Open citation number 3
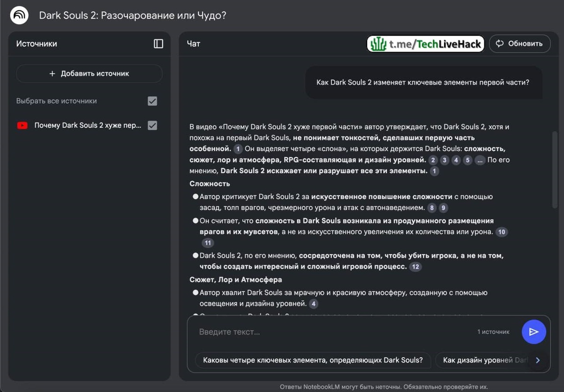564x392 pixels. (x=445, y=160)
